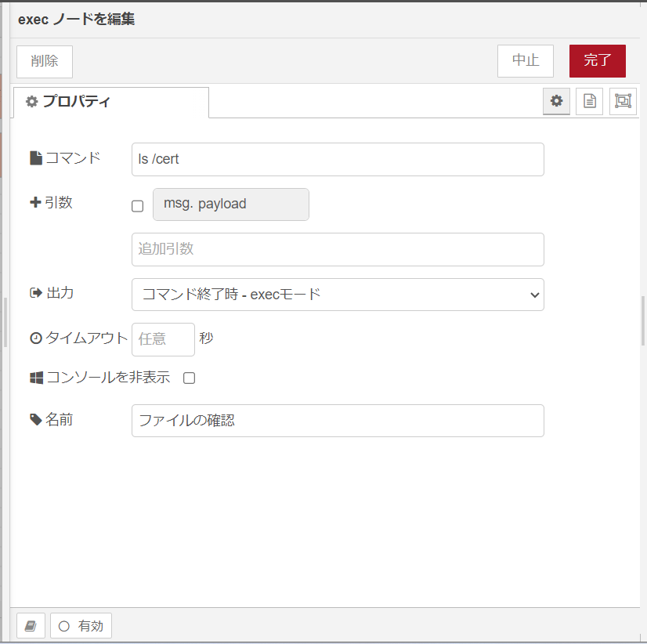Select the プロパティ tab

(111, 102)
